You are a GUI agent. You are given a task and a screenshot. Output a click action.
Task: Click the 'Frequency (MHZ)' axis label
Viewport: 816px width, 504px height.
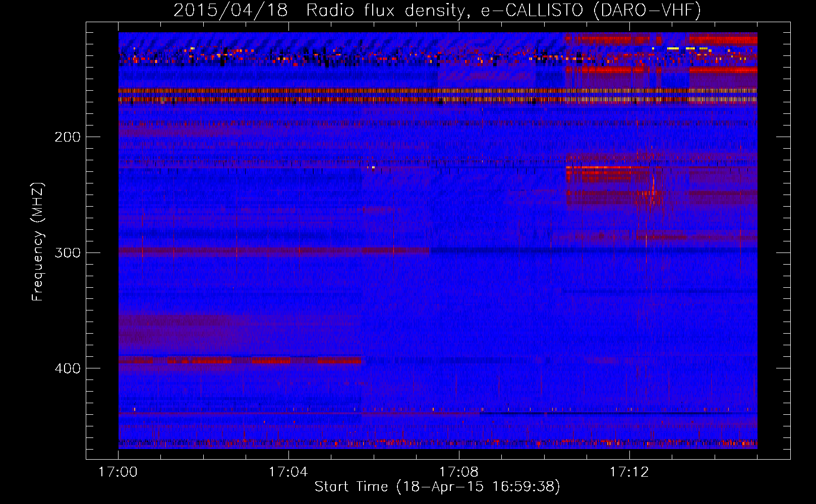click(x=38, y=242)
